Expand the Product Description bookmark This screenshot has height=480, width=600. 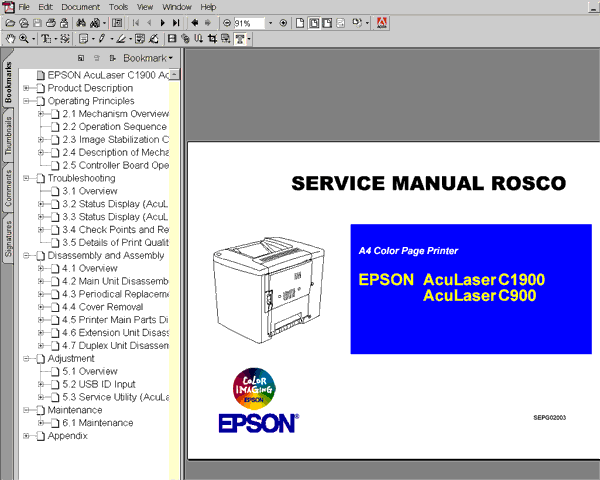coord(26,88)
